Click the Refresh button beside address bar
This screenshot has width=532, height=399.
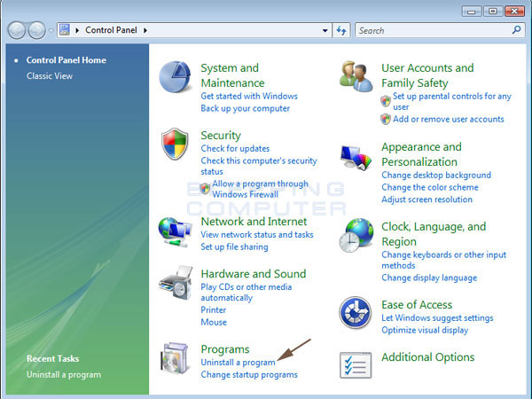(x=341, y=30)
